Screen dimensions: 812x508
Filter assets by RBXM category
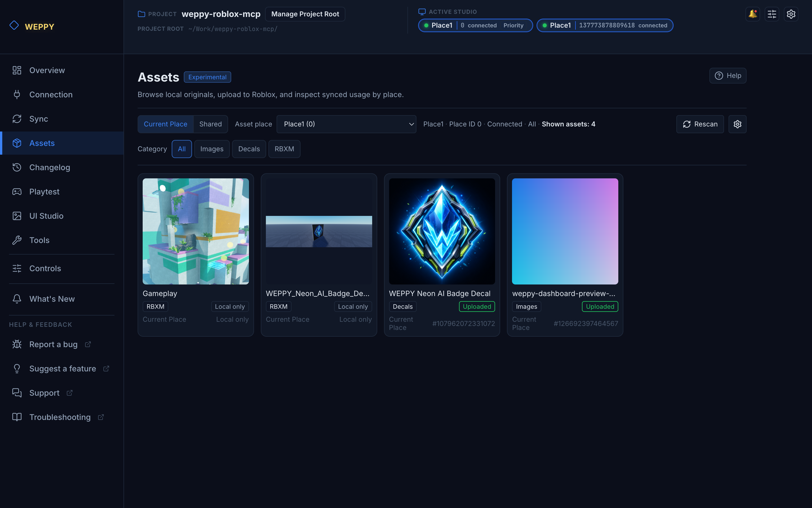(284, 149)
